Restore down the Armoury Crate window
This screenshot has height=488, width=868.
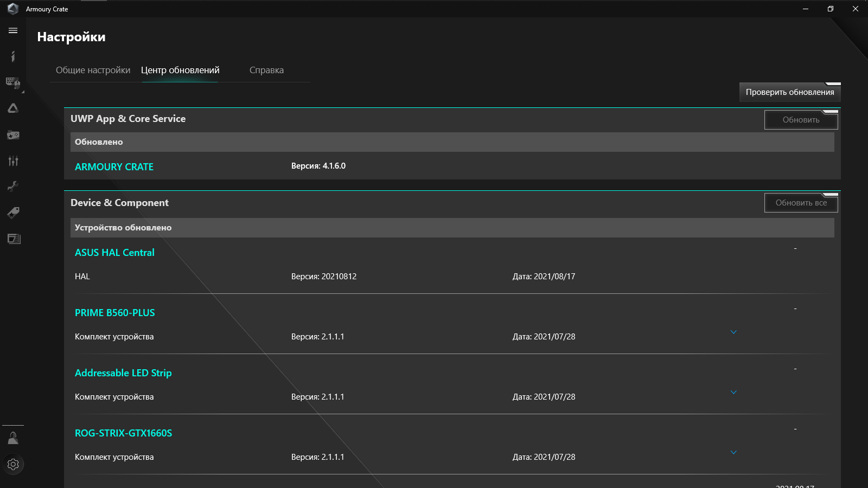831,9
